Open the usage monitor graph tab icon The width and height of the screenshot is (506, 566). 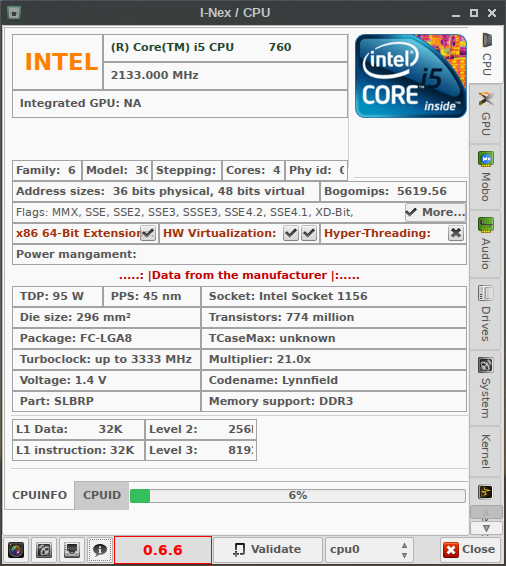click(x=485, y=492)
